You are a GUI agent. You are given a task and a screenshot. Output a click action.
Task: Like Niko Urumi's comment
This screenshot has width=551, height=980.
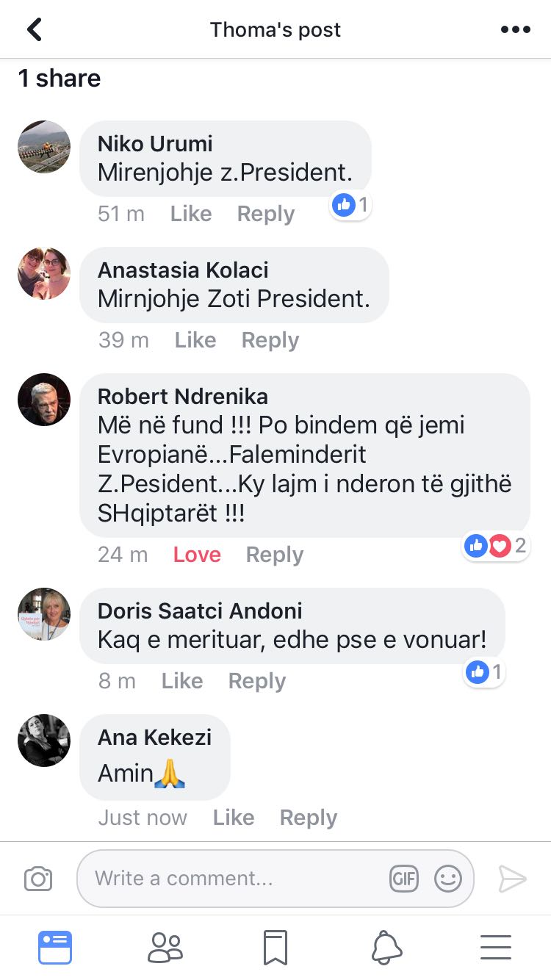191,214
